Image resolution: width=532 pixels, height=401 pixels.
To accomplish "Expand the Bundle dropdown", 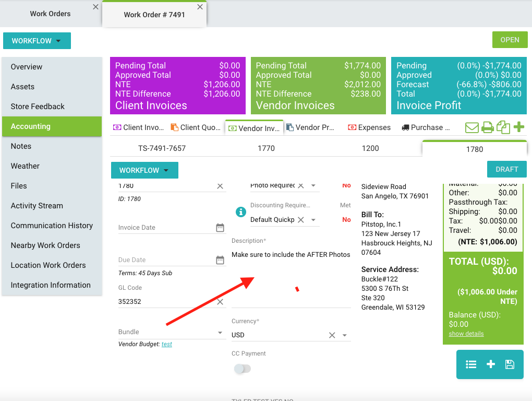I will coord(220,333).
